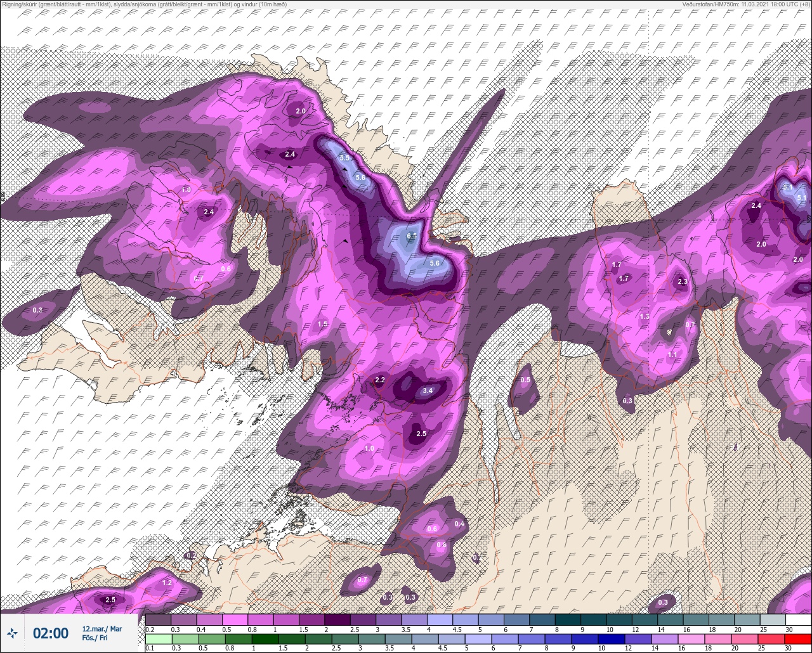Click the 1.3 precipitation value on map

(645, 316)
